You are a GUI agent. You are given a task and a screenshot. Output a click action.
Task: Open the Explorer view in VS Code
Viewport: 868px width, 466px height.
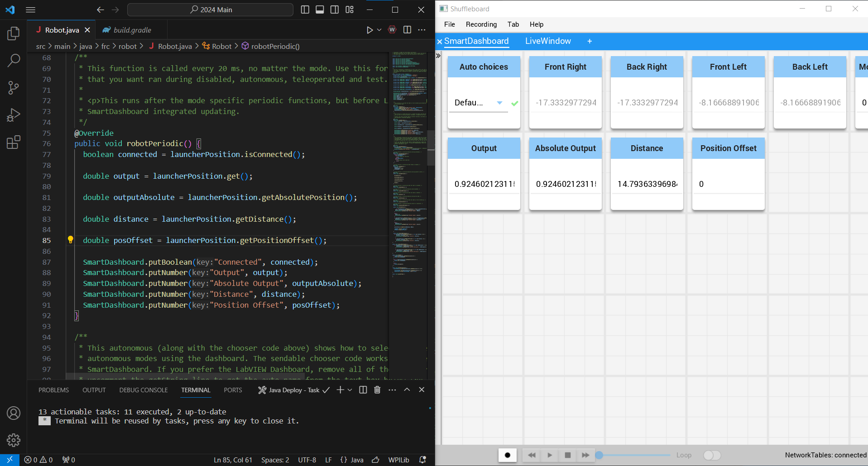(14, 33)
